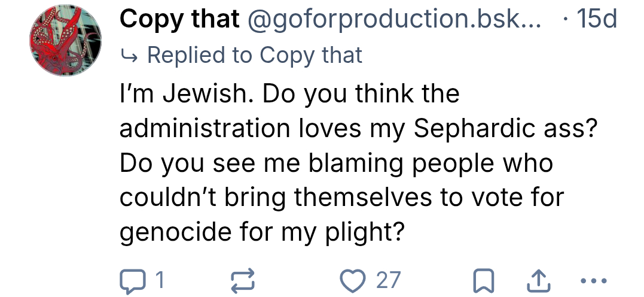Click the like count 27

tap(387, 280)
